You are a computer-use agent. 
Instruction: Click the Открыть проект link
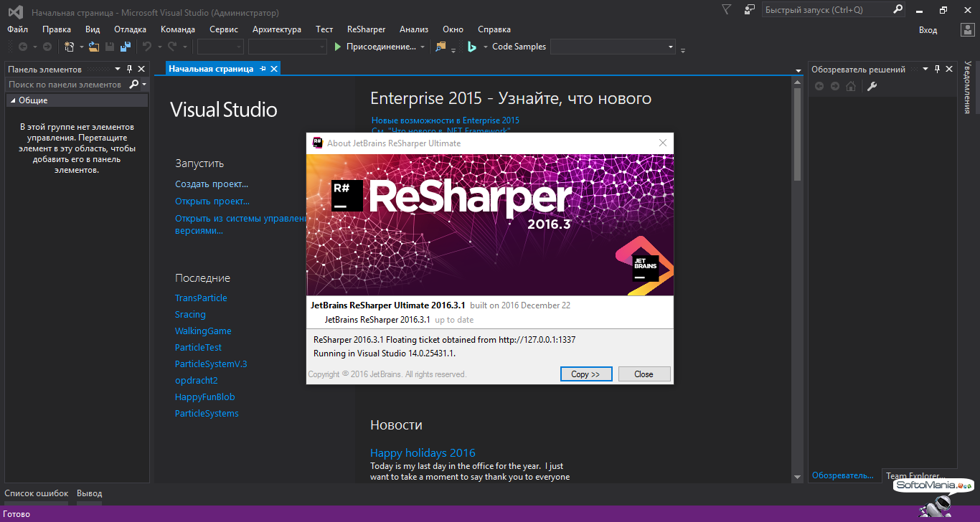pos(212,201)
